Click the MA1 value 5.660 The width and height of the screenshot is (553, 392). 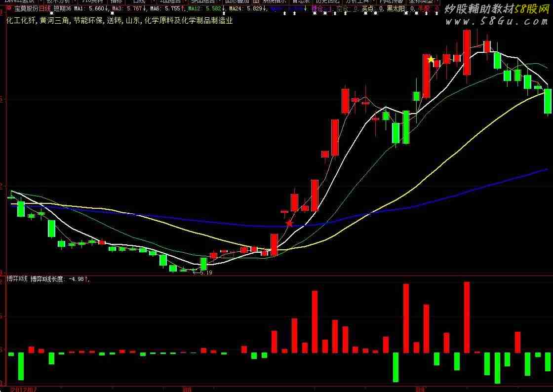pyautogui.click(x=97, y=8)
